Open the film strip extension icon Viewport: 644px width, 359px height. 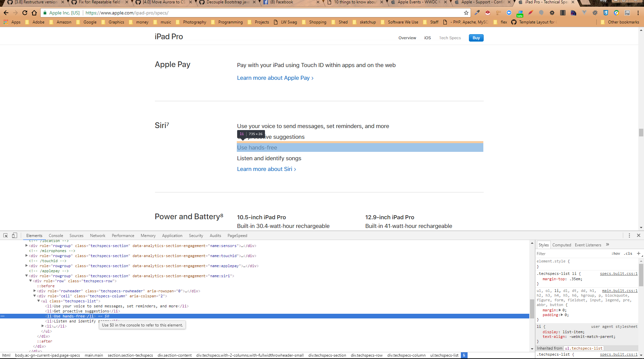[563, 13]
